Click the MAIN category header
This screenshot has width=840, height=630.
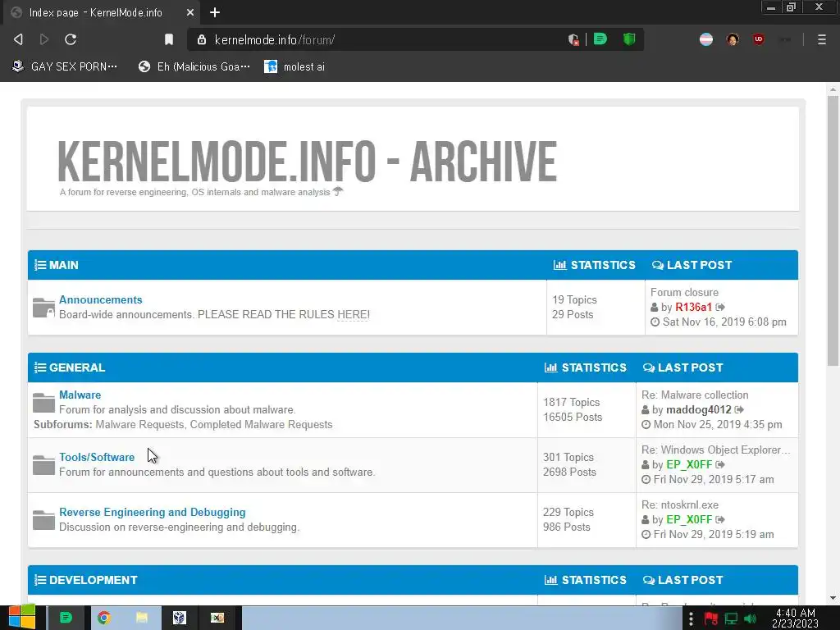pos(63,265)
